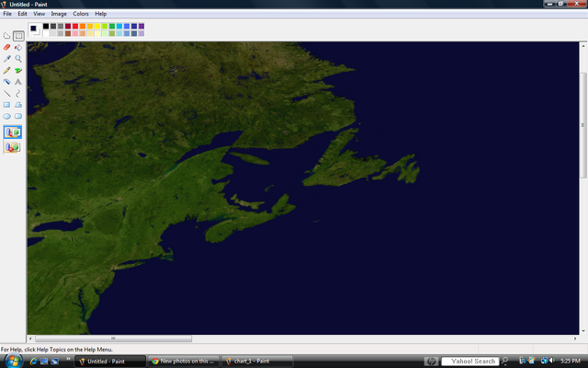
Task: Pick the dark gray palette color
Action: tap(53, 26)
